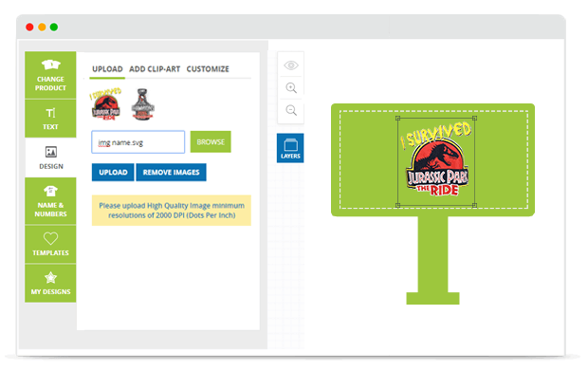This screenshot has height=371, width=588.
Task: Click the high quality image notice text
Action: [x=172, y=211]
